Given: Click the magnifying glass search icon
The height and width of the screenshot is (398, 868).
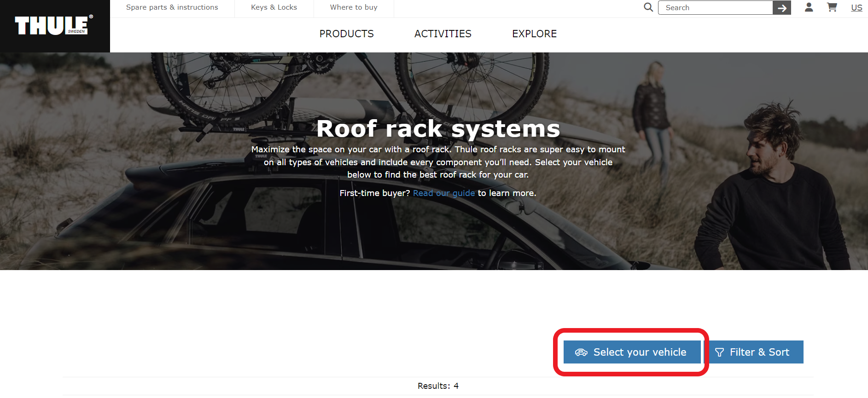Looking at the screenshot, I should point(648,7).
